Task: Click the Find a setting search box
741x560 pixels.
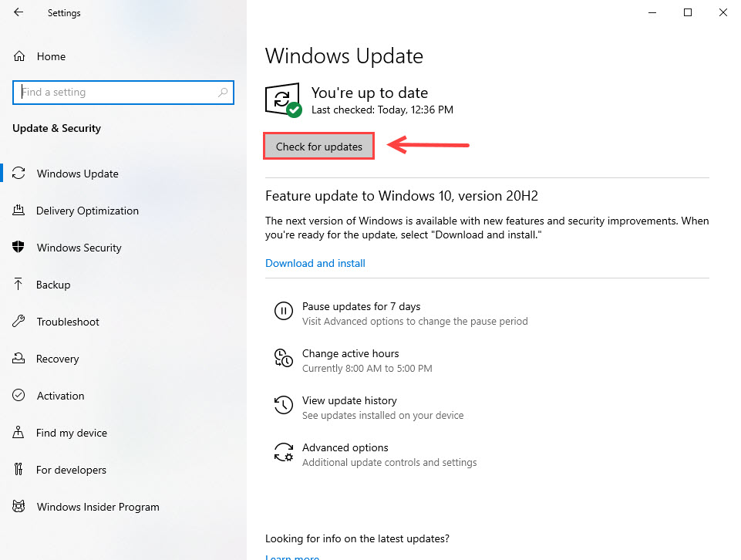Action: (116, 93)
